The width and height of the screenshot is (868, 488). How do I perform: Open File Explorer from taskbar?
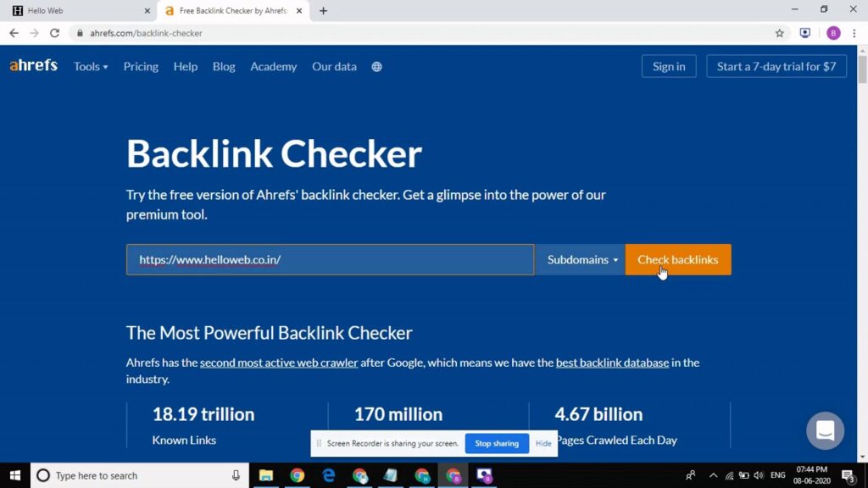tap(265, 475)
